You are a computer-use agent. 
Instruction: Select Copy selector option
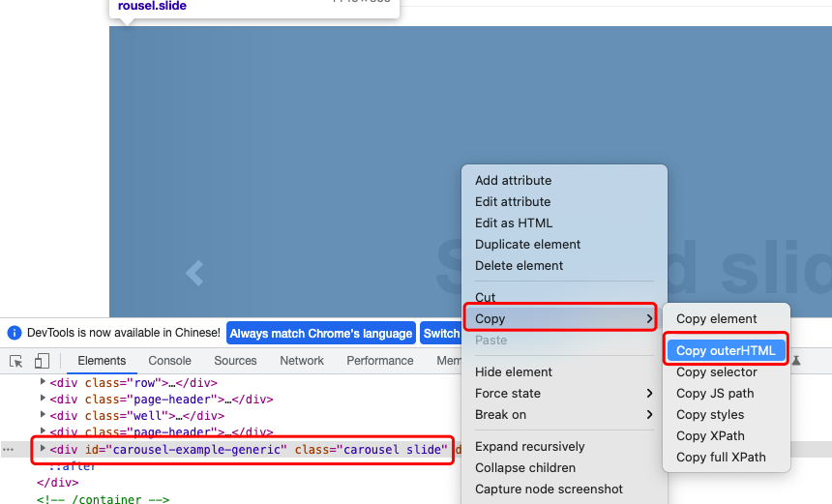click(x=716, y=372)
